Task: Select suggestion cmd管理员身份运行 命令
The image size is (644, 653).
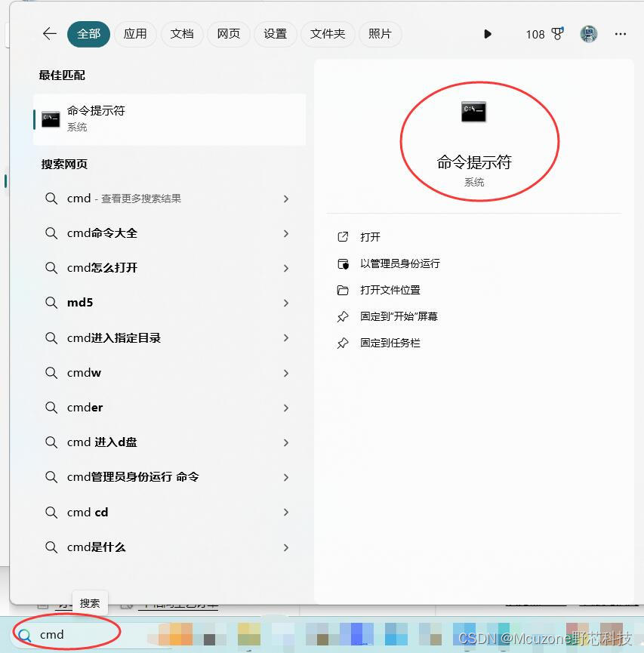Action: tap(170, 477)
